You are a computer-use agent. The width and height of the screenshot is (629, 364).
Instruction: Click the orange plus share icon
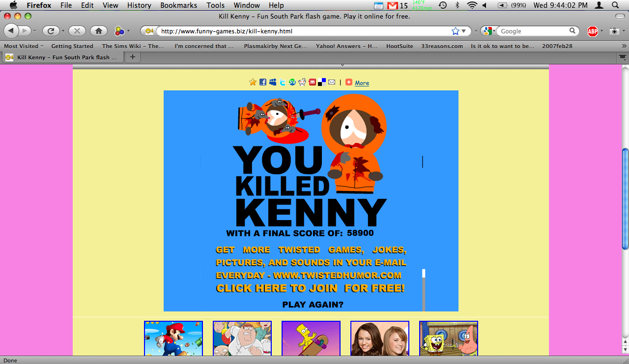349,82
